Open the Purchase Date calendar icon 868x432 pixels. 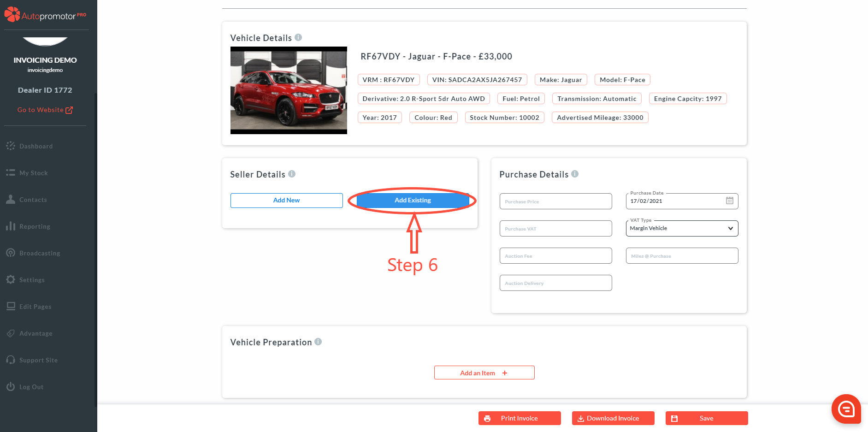729,201
